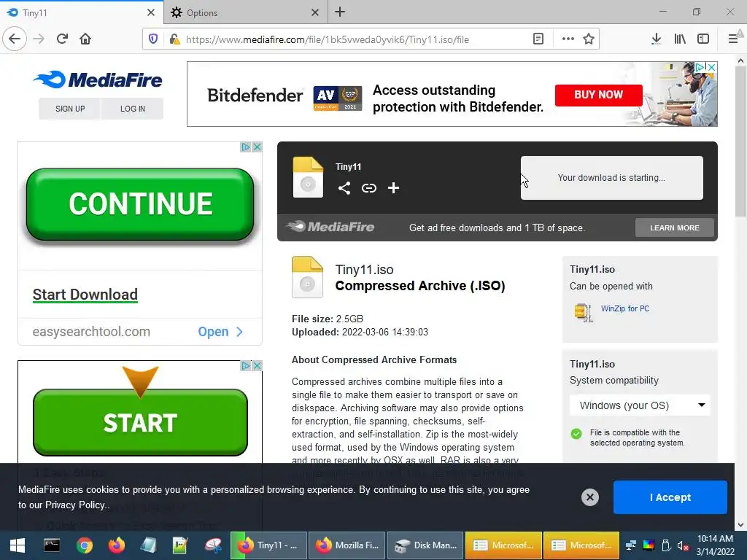Viewport: 747px width, 560px height.
Task: Open WinZip for PC link
Action: [x=624, y=308]
